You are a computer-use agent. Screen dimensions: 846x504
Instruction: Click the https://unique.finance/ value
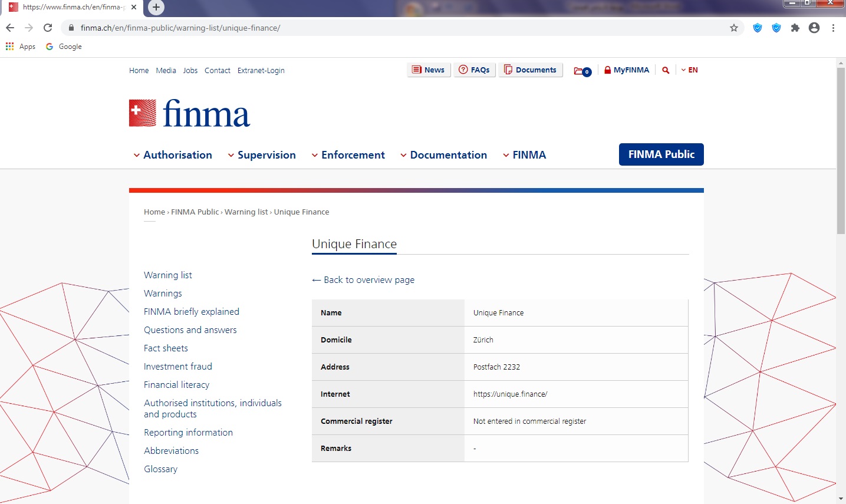click(x=511, y=394)
